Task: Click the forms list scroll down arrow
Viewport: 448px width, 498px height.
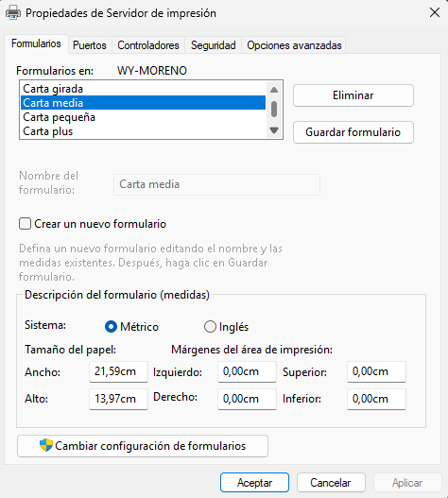Action: point(274,129)
